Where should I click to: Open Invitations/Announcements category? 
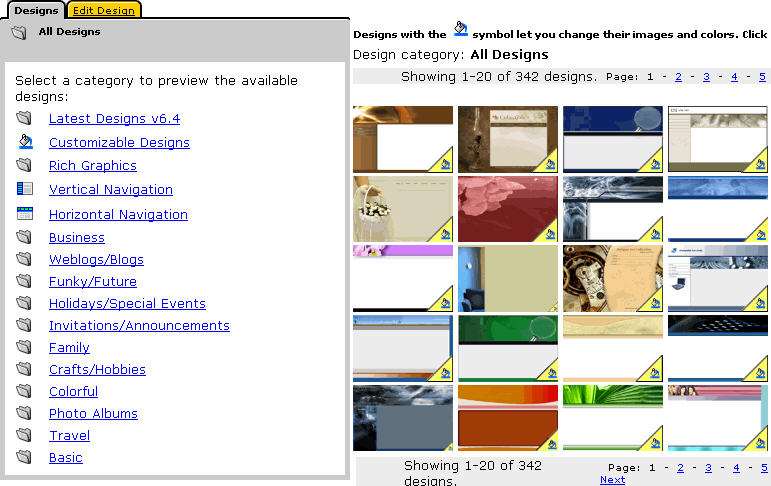pyautogui.click(x=140, y=326)
